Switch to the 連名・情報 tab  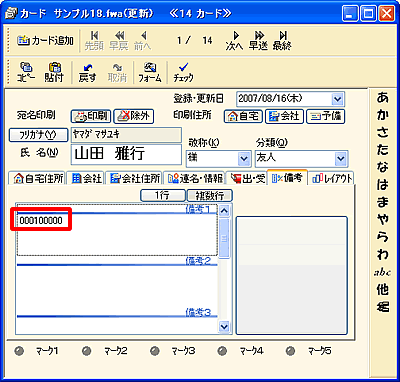pyautogui.click(x=195, y=178)
